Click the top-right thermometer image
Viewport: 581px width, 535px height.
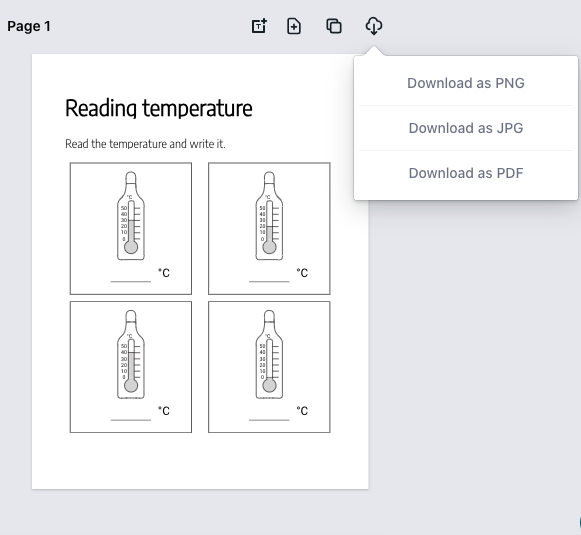(x=269, y=216)
